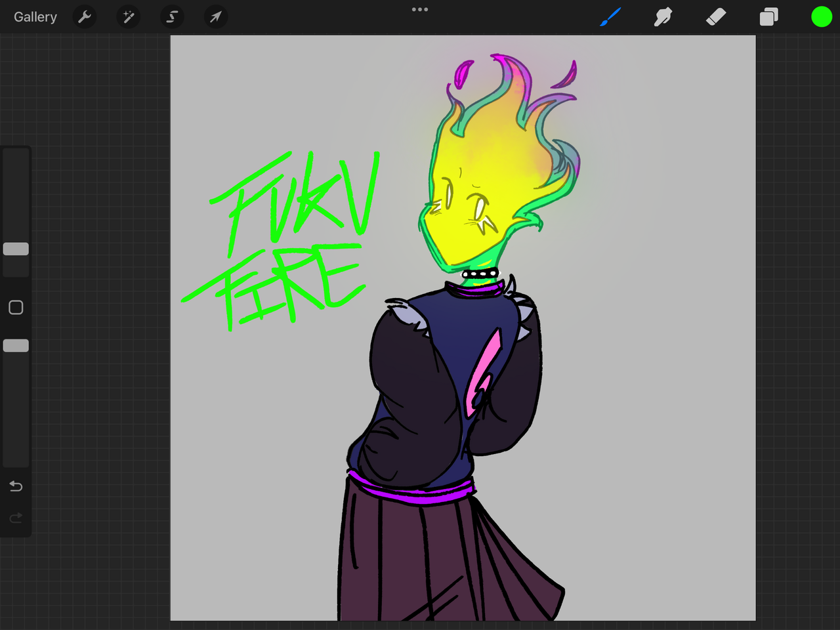Image resolution: width=840 pixels, height=630 pixels.
Task: Select the Smudge tool
Action: [x=663, y=17]
